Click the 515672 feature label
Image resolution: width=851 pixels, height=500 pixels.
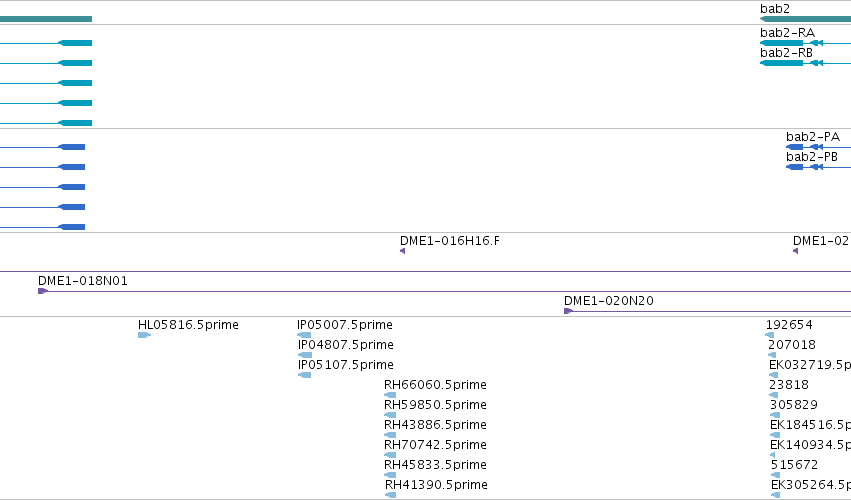(x=795, y=465)
